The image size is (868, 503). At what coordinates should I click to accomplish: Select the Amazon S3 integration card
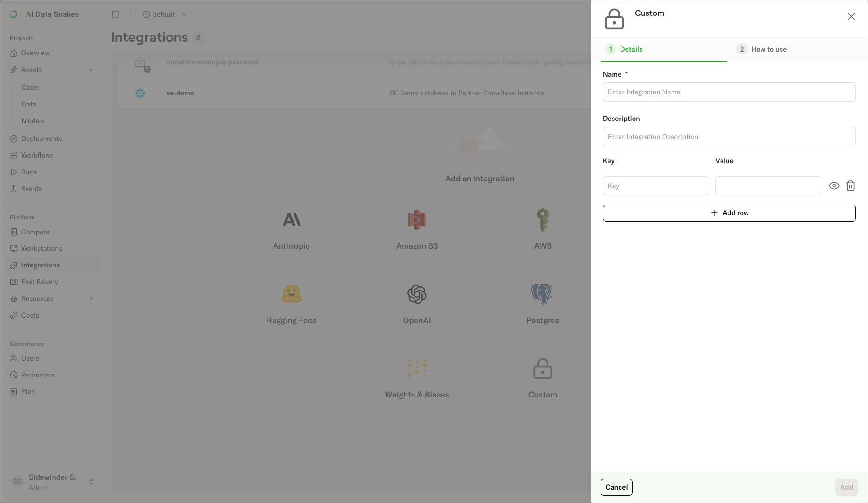pyautogui.click(x=417, y=231)
